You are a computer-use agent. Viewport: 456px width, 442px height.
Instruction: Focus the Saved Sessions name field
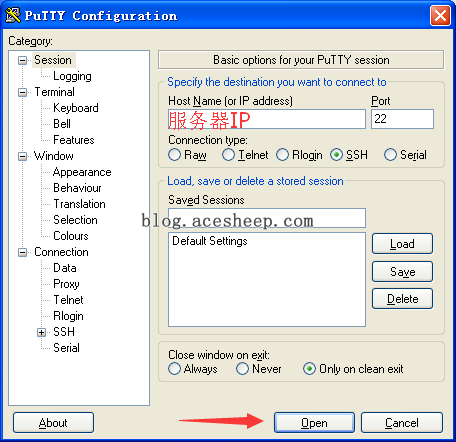(267, 218)
